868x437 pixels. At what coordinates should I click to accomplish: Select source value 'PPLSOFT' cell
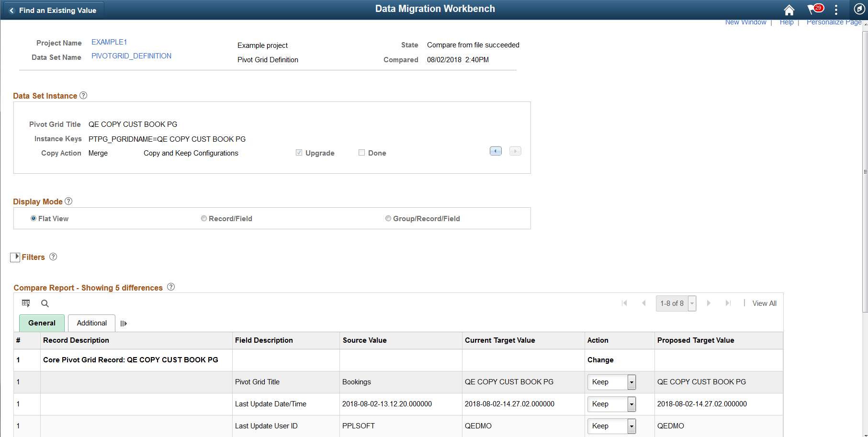click(x=359, y=426)
